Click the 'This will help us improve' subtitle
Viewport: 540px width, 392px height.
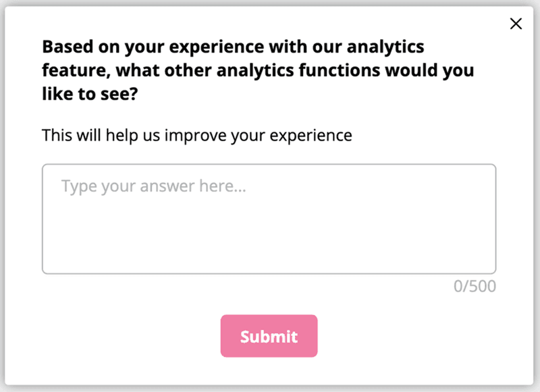[196, 135]
